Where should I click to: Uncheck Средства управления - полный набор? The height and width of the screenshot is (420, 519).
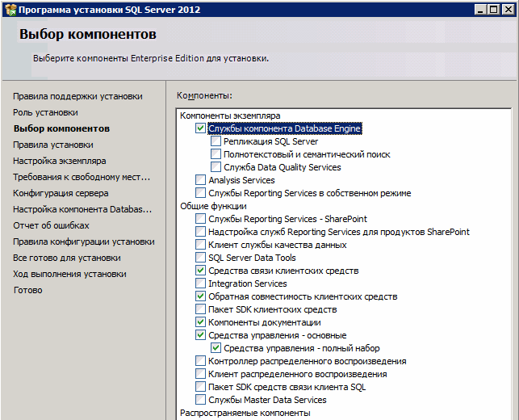pyautogui.click(x=216, y=348)
